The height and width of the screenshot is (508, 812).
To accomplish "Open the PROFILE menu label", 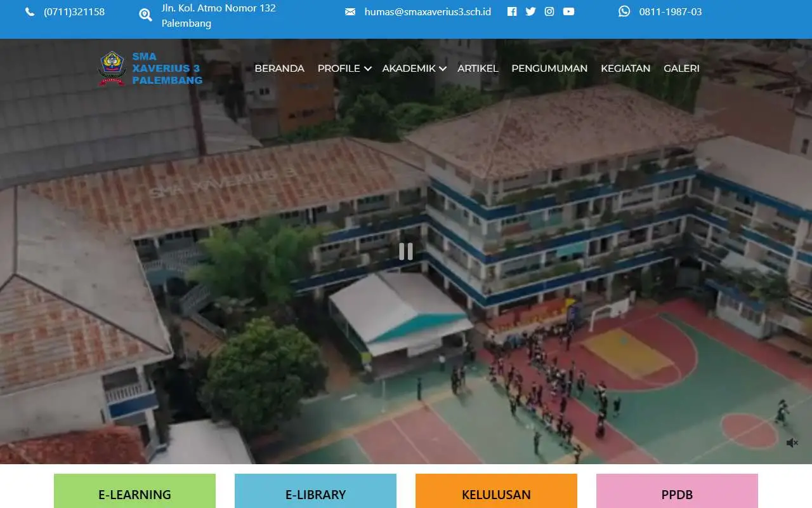I will pos(339,69).
